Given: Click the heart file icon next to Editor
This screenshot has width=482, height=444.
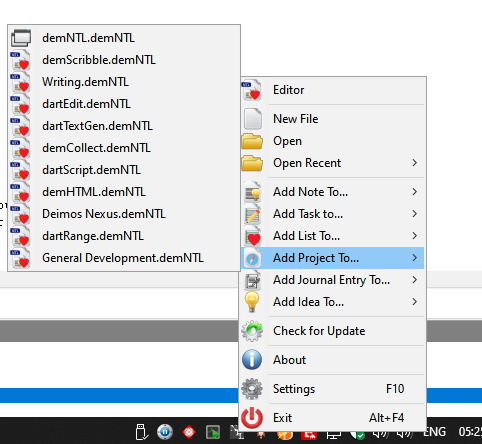Looking at the screenshot, I should [x=252, y=90].
